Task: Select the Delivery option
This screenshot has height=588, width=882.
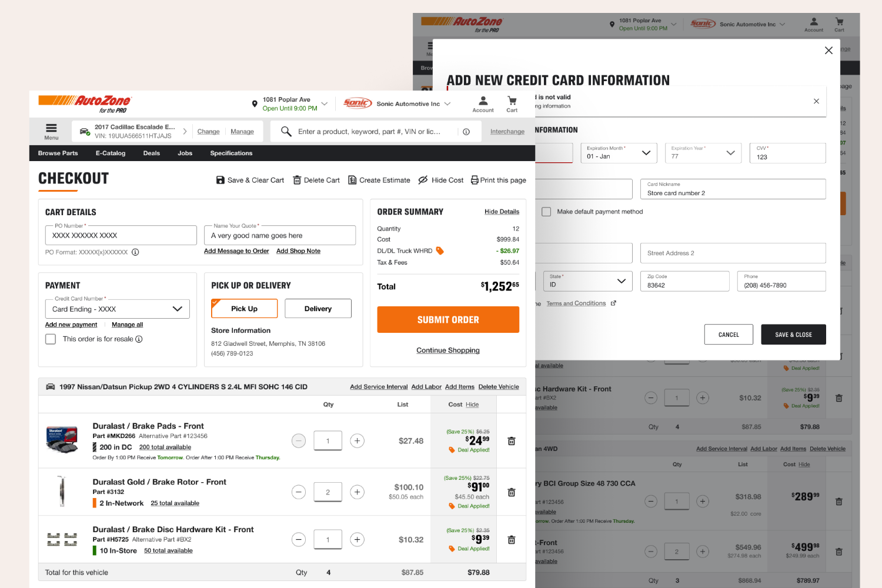Action: pyautogui.click(x=318, y=309)
